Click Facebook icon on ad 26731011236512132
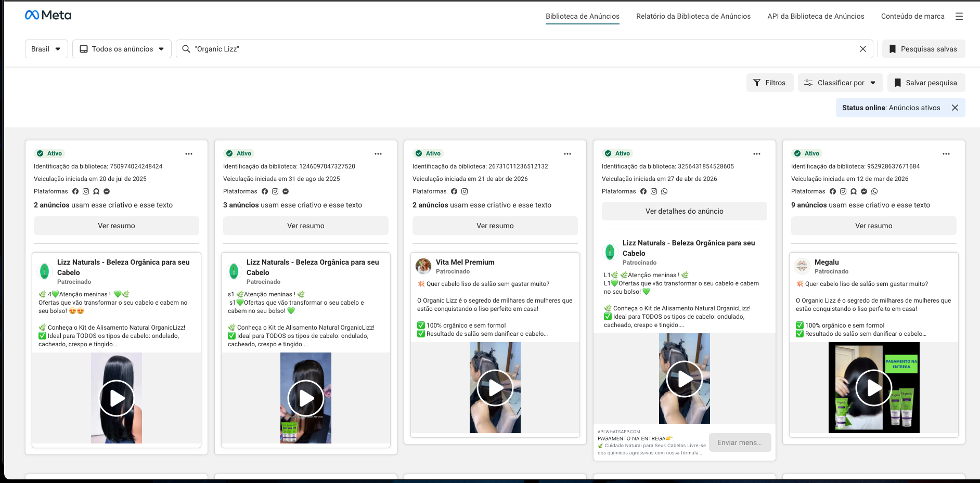The width and height of the screenshot is (980, 483). pyautogui.click(x=454, y=191)
